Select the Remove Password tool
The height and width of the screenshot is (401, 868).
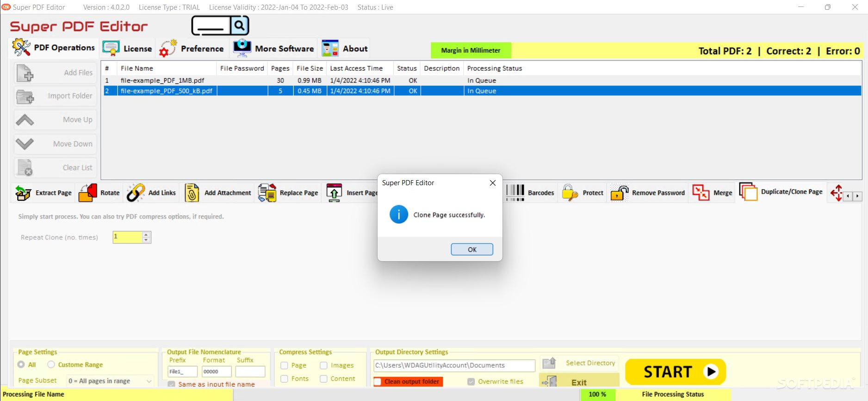coord(648,193)
